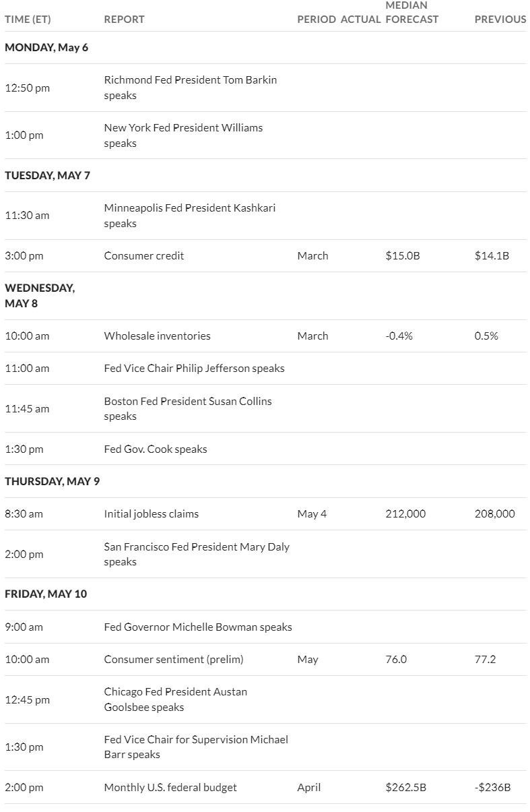Open Monthly U.S. federal budget report
Image resolution: width=530 pixels, height=812 pixels.
click(x=170, y=787)
